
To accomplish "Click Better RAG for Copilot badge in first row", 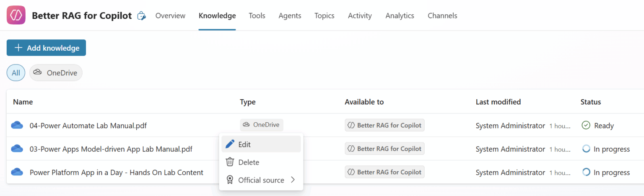I will (384, 125).
